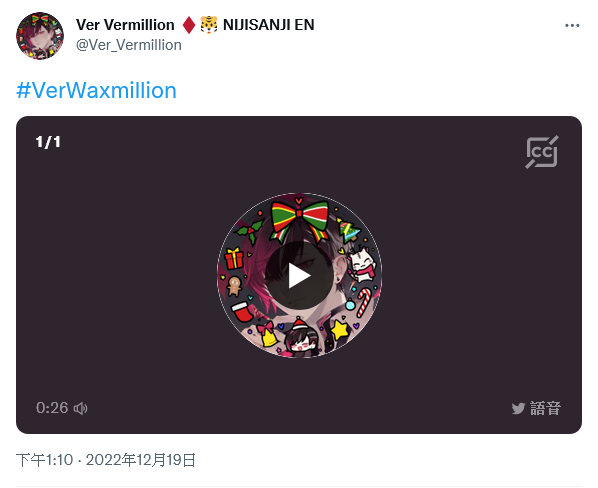
Task: Click the 1/1 track counter
Action: point(48,142)
